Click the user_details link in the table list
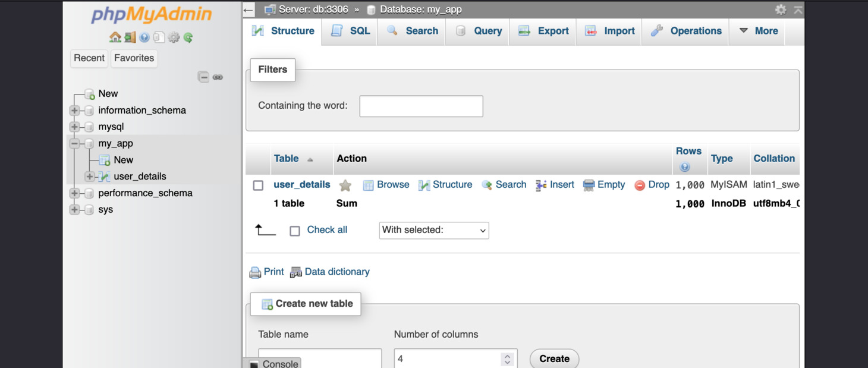The image size is (868, 368). [302, 185]
